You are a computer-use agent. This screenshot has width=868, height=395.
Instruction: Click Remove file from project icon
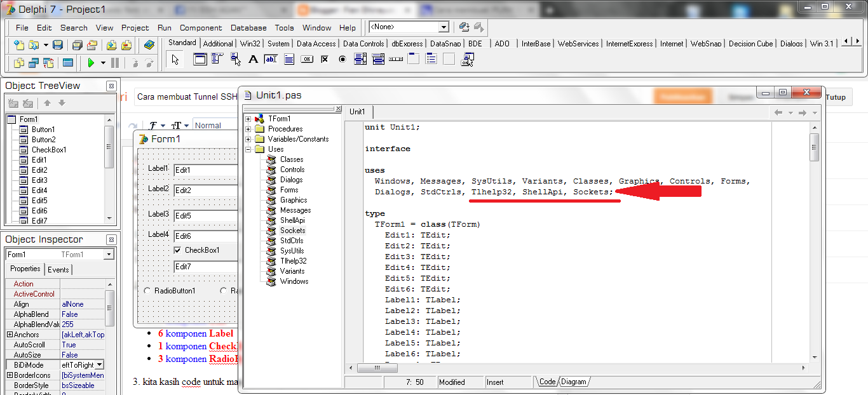[126, 44]
